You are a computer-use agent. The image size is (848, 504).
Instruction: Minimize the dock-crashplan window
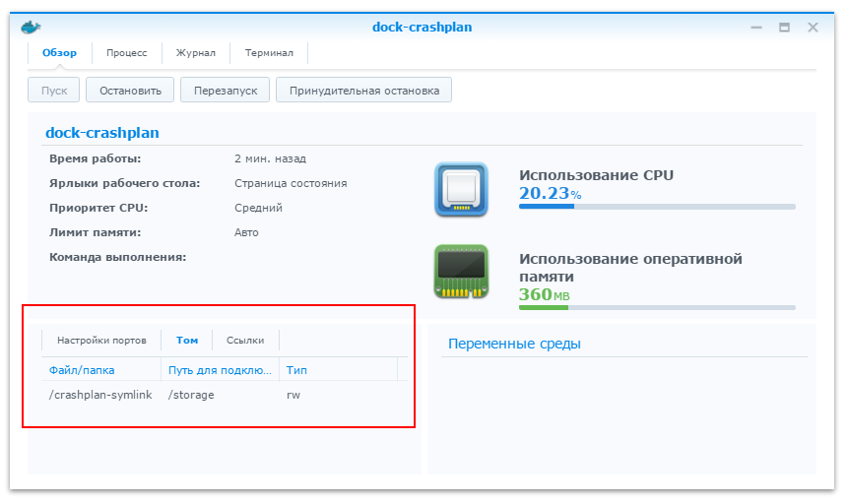(756, 27)
